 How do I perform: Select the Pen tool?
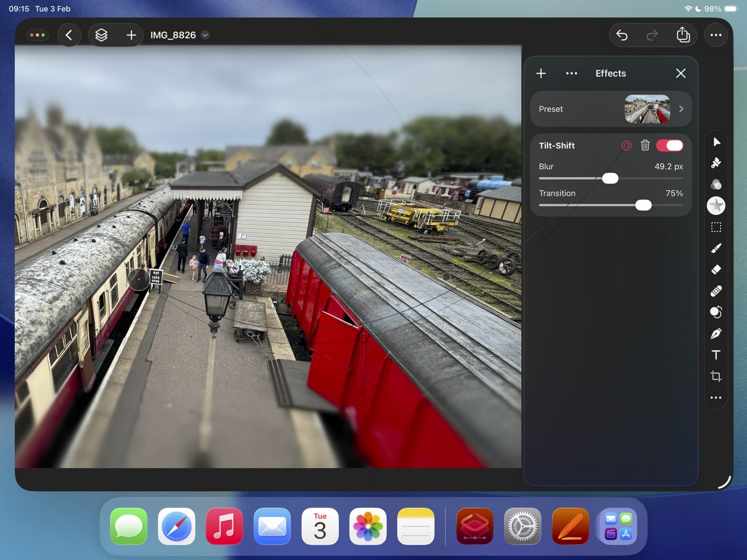pos(716,333)
